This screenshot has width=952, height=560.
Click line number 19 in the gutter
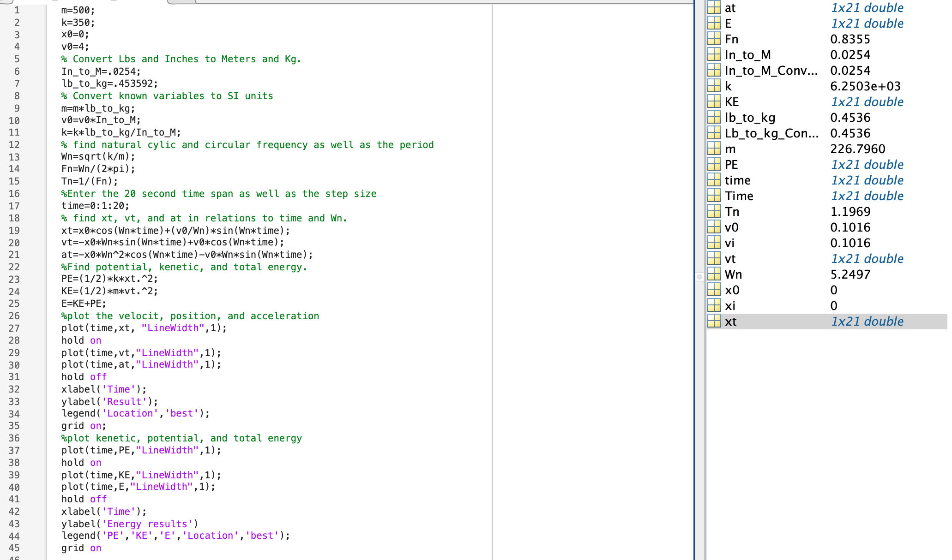[x=14, y=231]
